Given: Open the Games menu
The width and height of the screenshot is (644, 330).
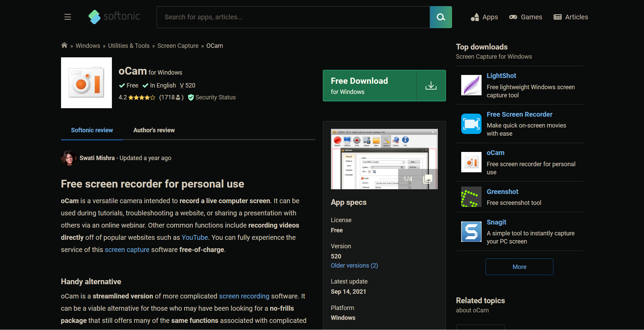Looking at the screenshot, I should pyautogui.click(x=525, y=17).
